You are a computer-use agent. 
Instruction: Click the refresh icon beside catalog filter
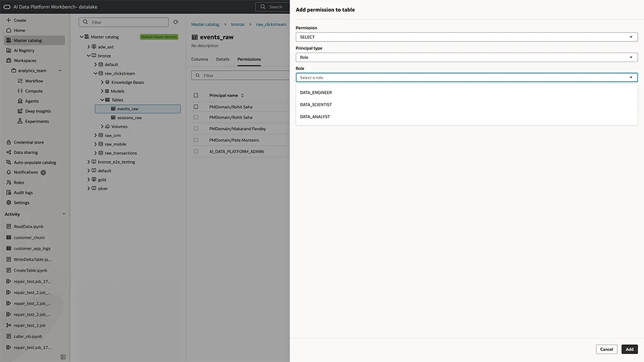tap(176, 22)
